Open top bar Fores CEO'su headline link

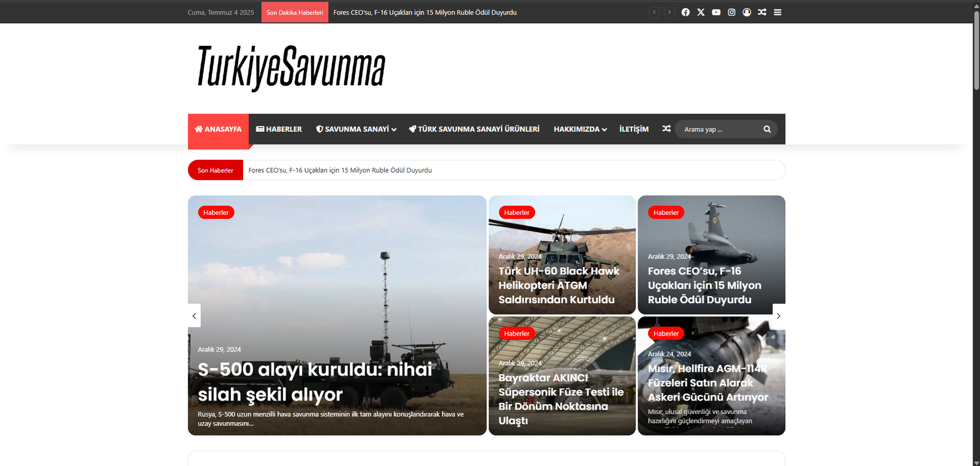click(x=425, y=12)
